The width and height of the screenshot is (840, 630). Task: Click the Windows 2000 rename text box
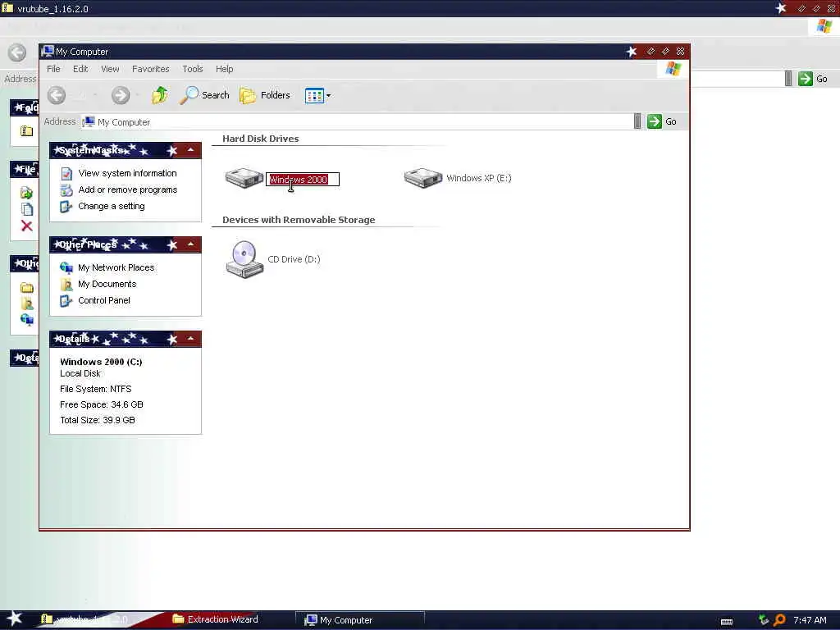coord(303,180)
